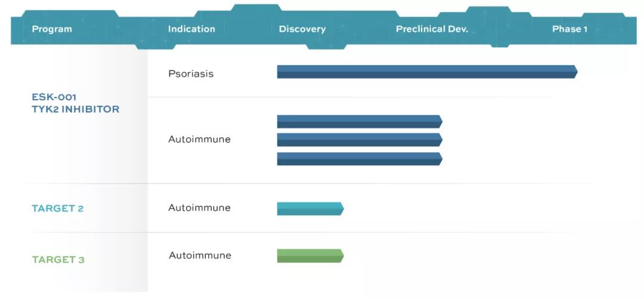Select the Target 3 program label
The width and height of the screenshot is (644, 299).
[58, 260]
